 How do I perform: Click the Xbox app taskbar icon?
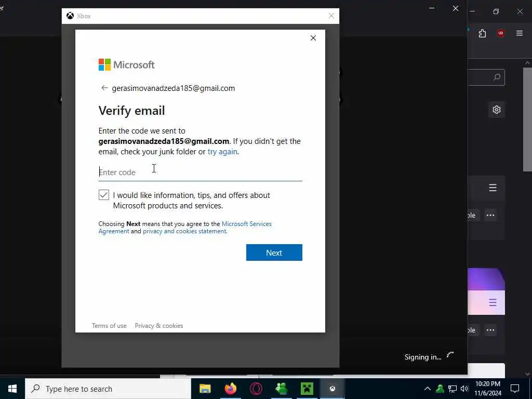click(332, 389)
